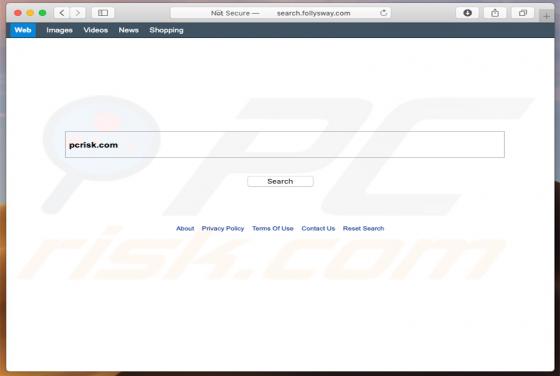Switch to the Shopping tab
The width and height of the screenshot is (560, 376).
pos(166,30)
